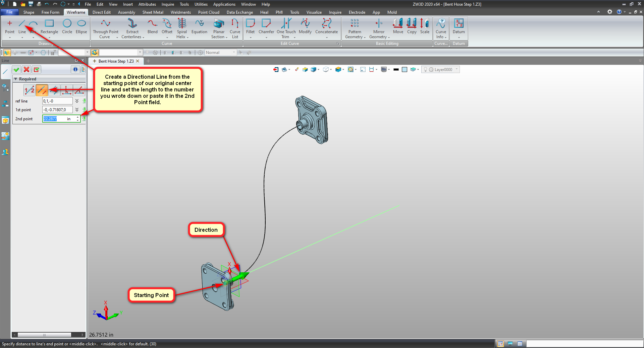Open the Inquire menu in the menu bar
This screenshot has height=348, width=644.
168,4
